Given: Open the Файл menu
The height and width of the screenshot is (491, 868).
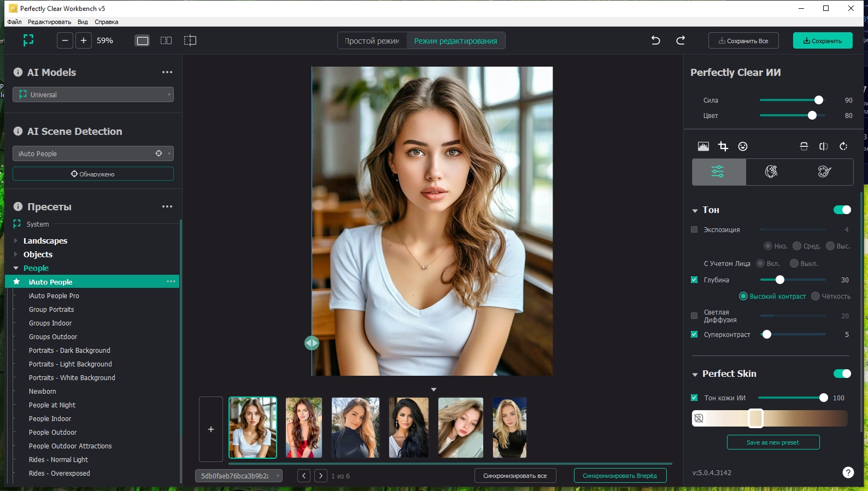Looking at the screenshot, I should 14,22.
